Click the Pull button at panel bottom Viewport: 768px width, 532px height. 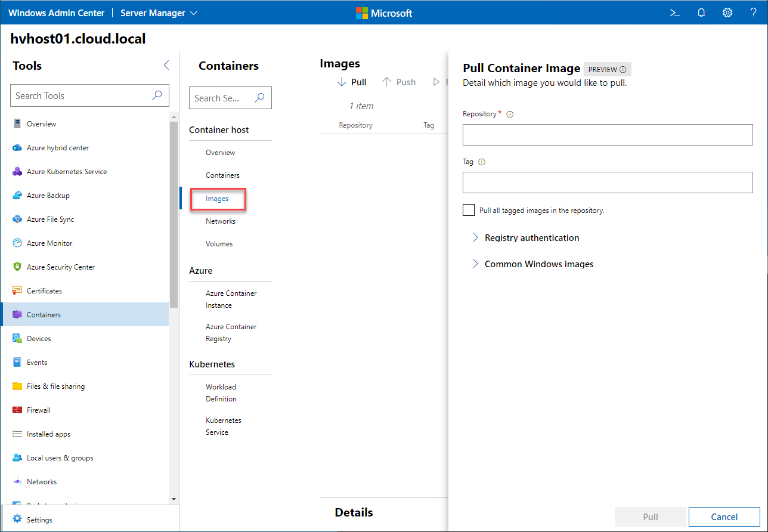click(651, 517)
